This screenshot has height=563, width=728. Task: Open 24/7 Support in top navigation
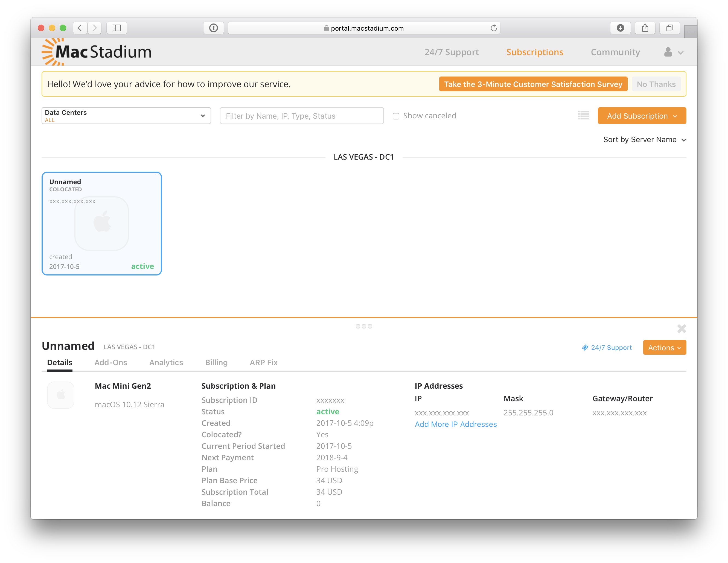[451, 52]
